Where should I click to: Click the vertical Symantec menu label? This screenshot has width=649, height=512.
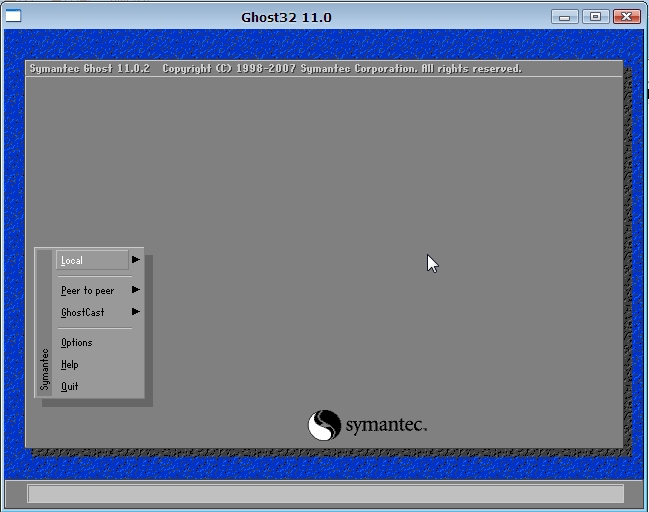(44, 368)
